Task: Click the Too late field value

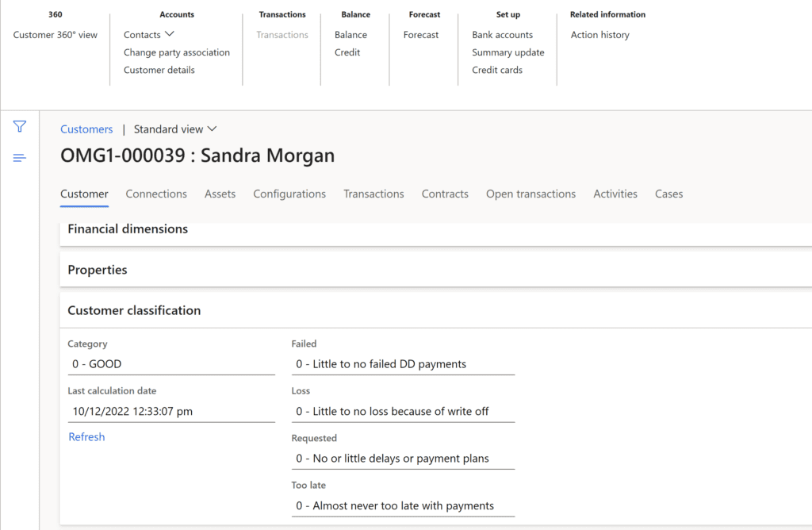Action: click(403, 505)
